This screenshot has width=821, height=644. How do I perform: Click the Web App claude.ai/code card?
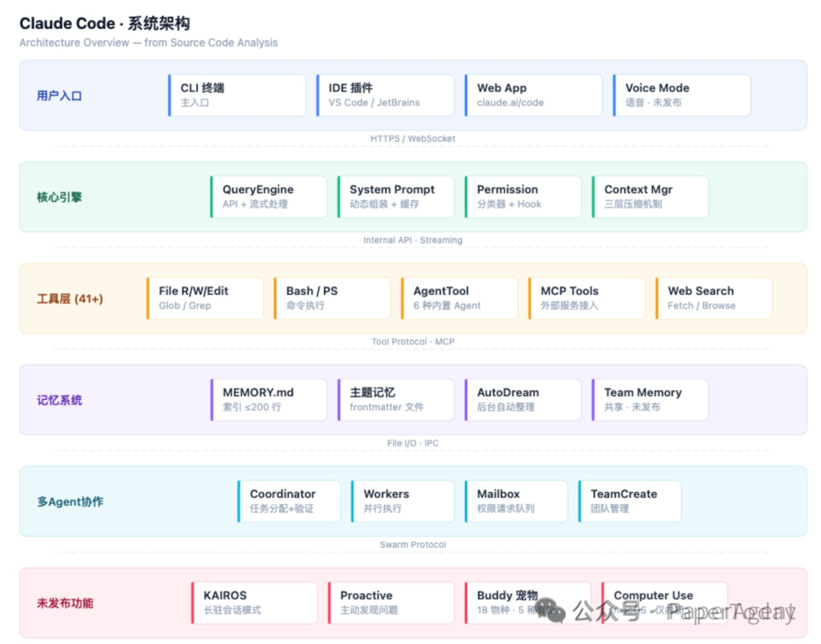pos(532,94)
